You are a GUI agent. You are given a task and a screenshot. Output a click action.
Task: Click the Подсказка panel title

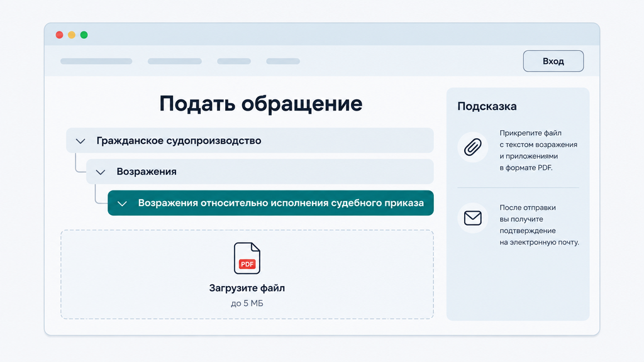[x=487, y=106]
